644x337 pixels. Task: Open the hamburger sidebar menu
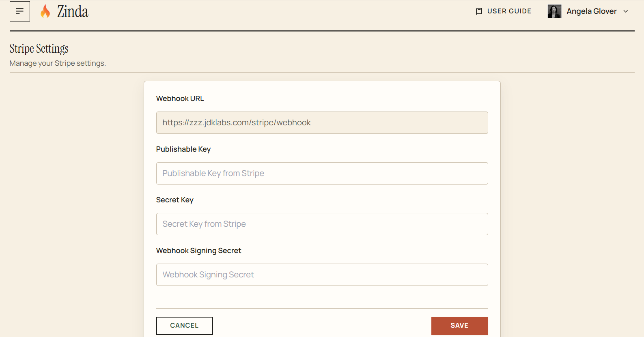click(x=20, y=11)
